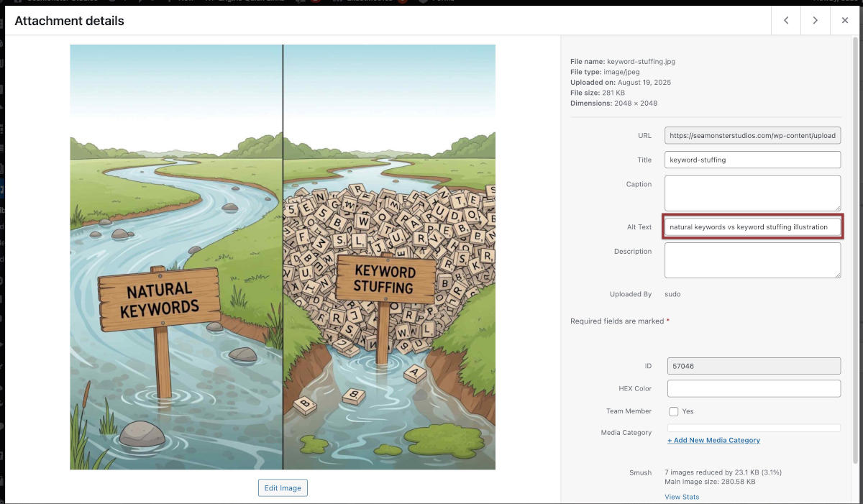
Task: Click the Media Category box
Action: pyautogui.click(x=754, y=428)
